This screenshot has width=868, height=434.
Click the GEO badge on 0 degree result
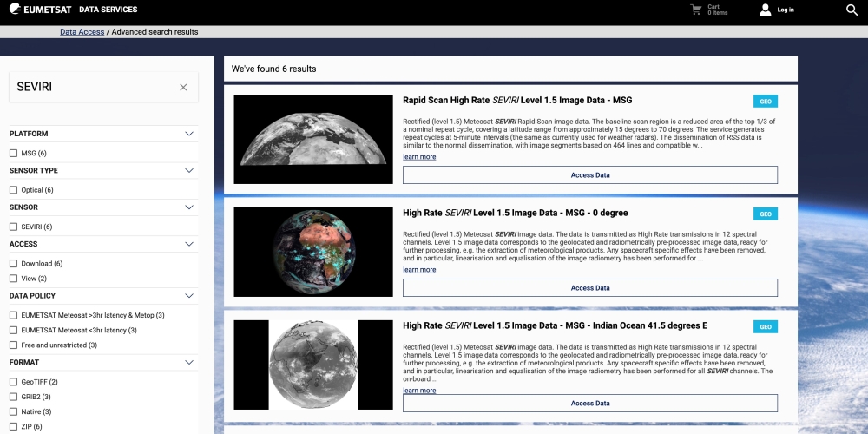[x=765, y=214]
